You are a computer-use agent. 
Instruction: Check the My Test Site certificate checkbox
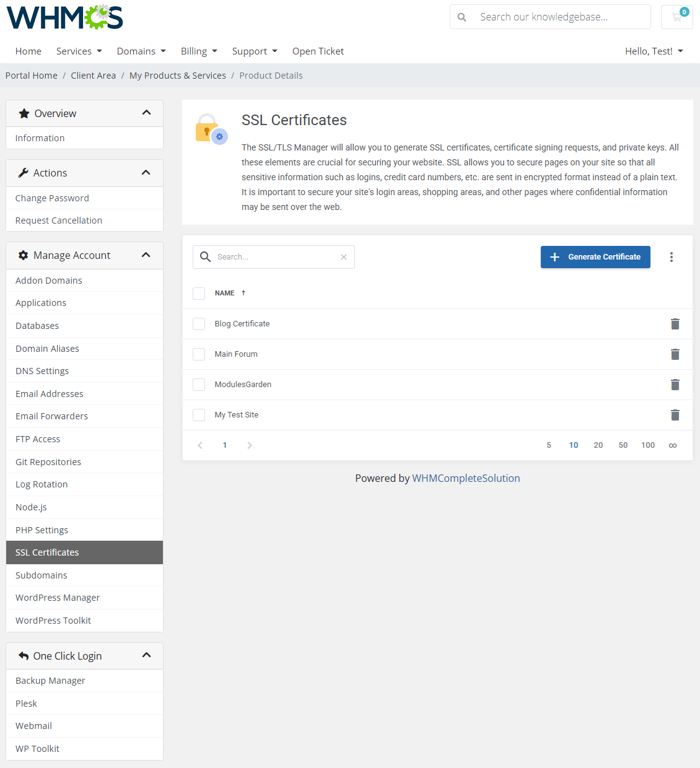pos(199,414)
